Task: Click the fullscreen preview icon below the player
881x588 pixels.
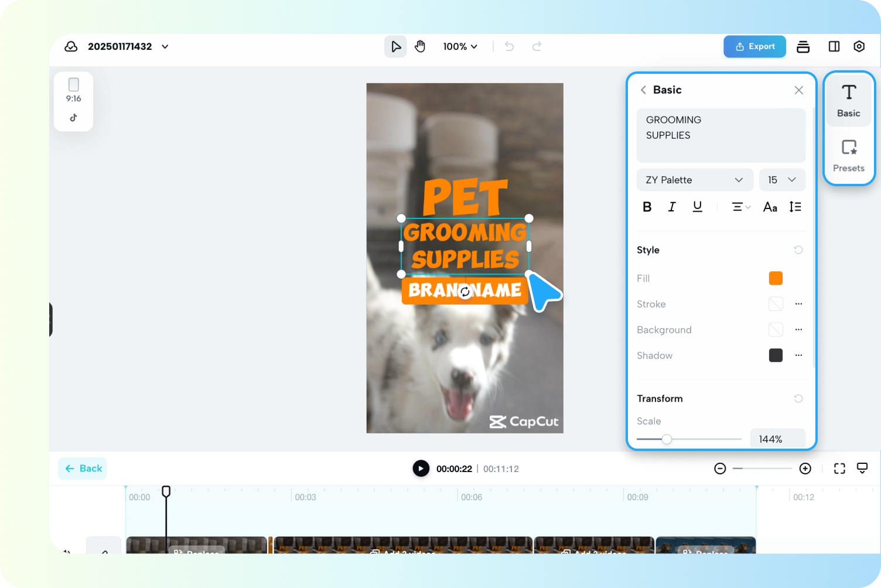Action: pos(839,468)
